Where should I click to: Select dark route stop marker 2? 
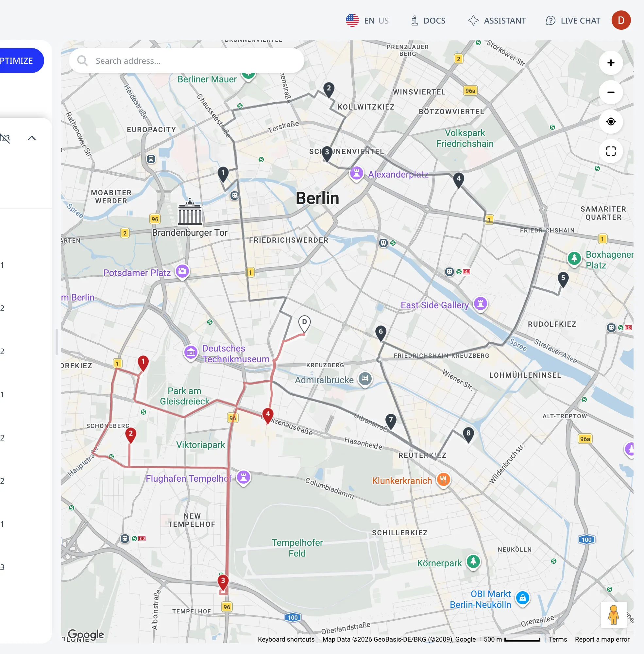329,89
